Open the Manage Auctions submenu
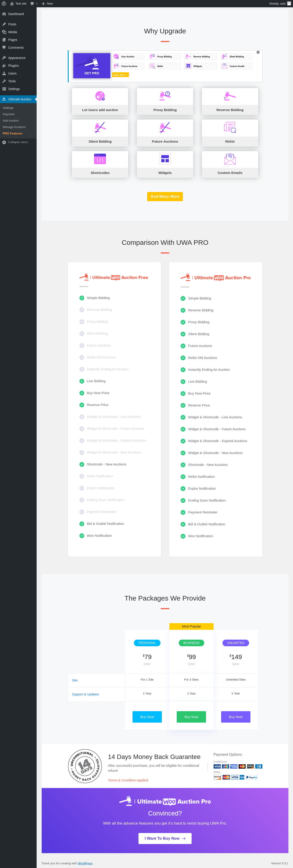 pyautogui.click(x=14, y=127)
